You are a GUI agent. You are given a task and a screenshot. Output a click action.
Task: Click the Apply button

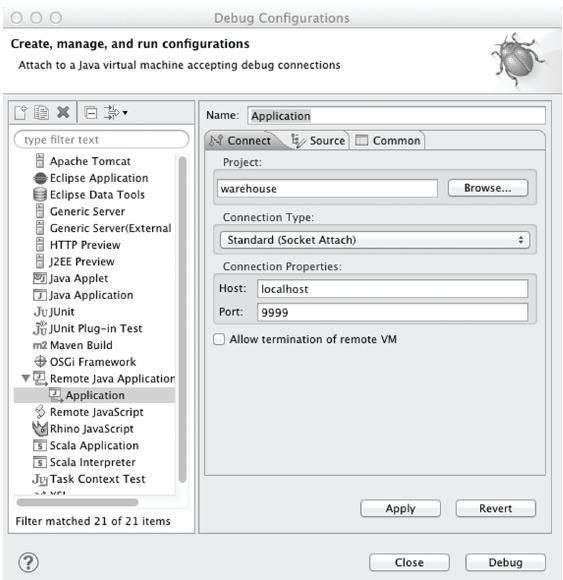click(400, 508)
